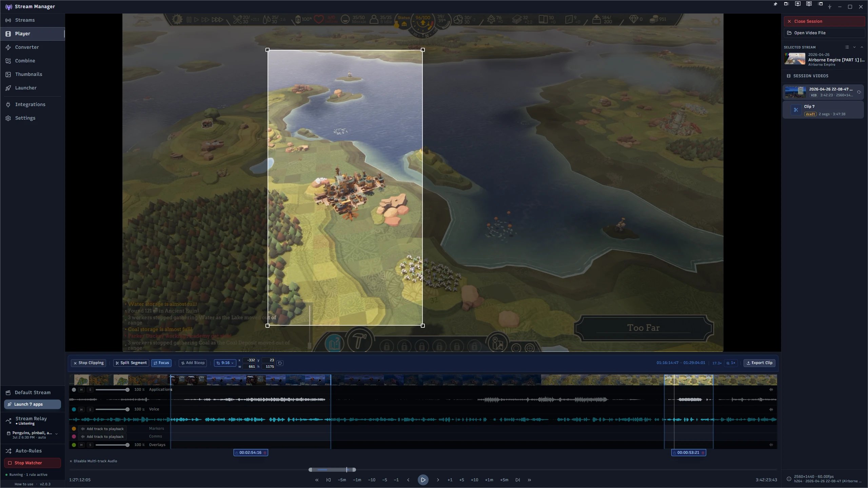This screenshot has width=868, height=488.
Task: Step forward one frame with right chevron
Action: pyautogui.click(x=438, y=480)
